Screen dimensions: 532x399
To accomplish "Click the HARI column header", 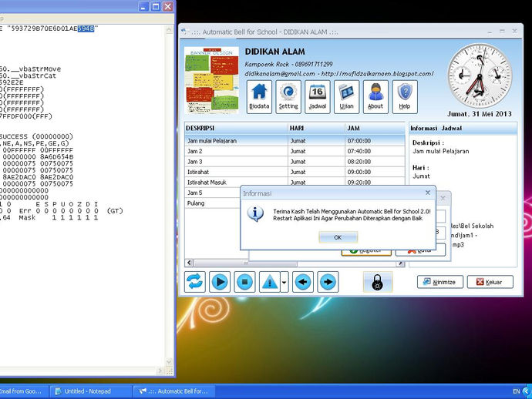I will point(316,128).
